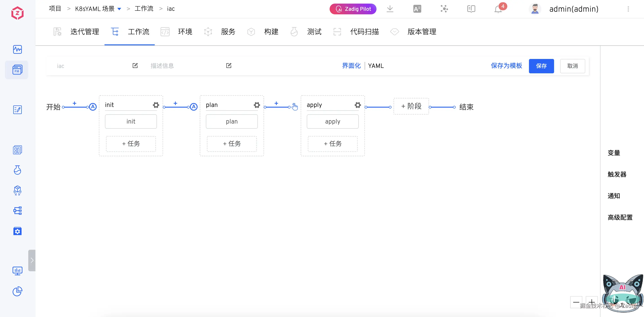Switch to the 环境 tab
This screenshot has height=317, width=644.
click(x=185, y=32)
